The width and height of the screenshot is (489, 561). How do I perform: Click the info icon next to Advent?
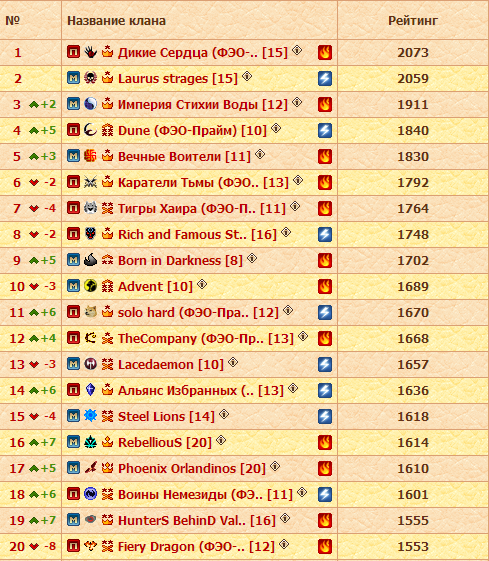point(202,284)
